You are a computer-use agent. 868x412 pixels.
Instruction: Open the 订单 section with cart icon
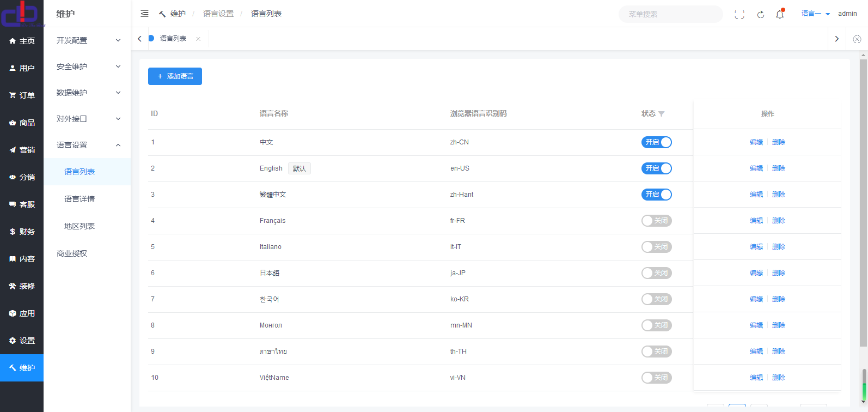(x=22, y=95)
